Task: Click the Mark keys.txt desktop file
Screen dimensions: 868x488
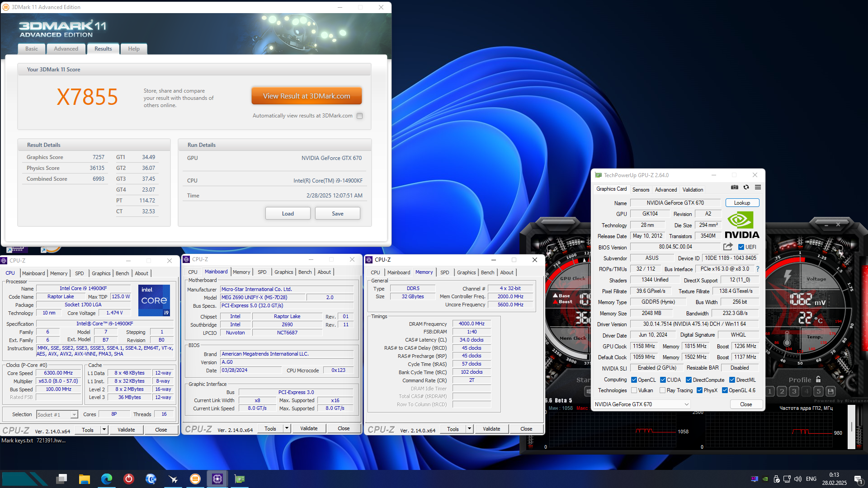Action: 17,441
